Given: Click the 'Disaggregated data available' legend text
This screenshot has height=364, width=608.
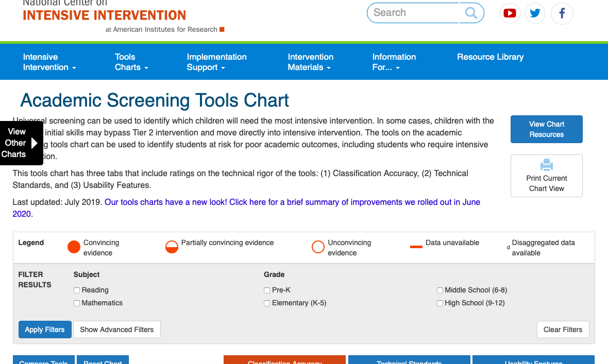Looking at the screenshot, I should 543,248.
